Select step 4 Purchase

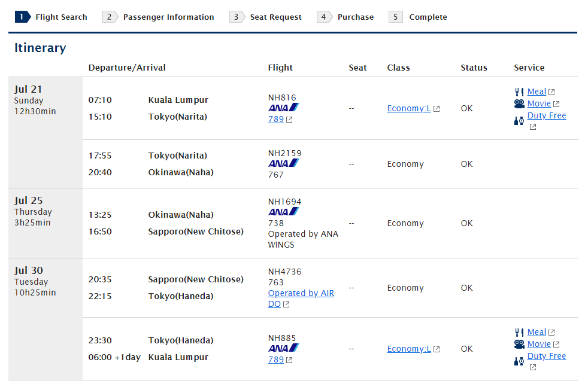[345, 17]
